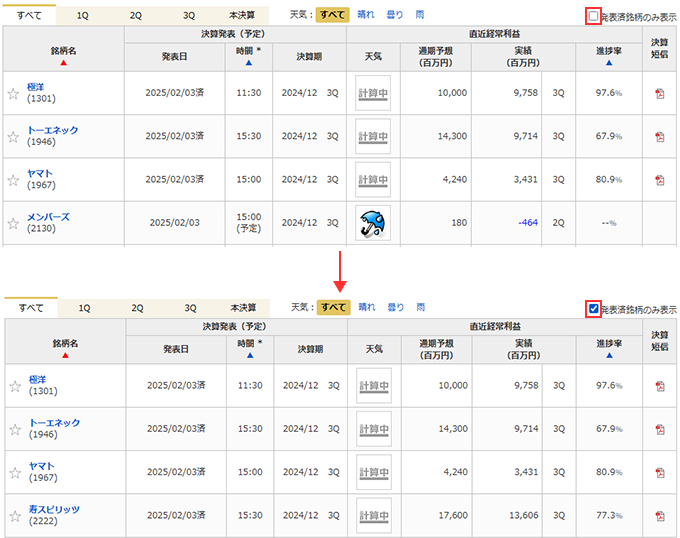Select すべて tab in lower panel

coord(31,308)
